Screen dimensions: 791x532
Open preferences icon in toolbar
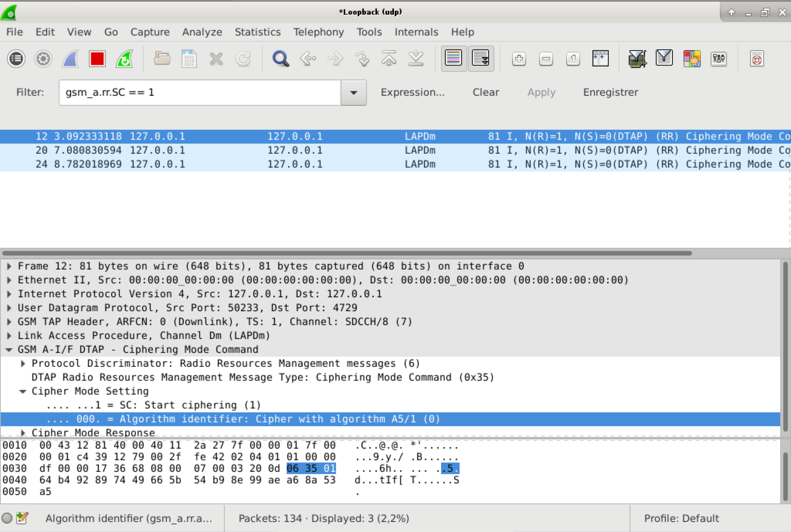[718, 59]
